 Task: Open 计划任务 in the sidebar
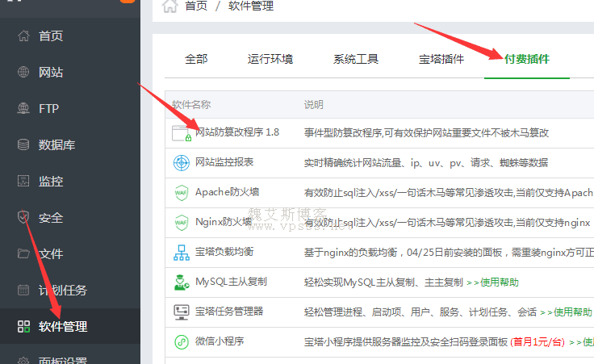coord(63,291)
